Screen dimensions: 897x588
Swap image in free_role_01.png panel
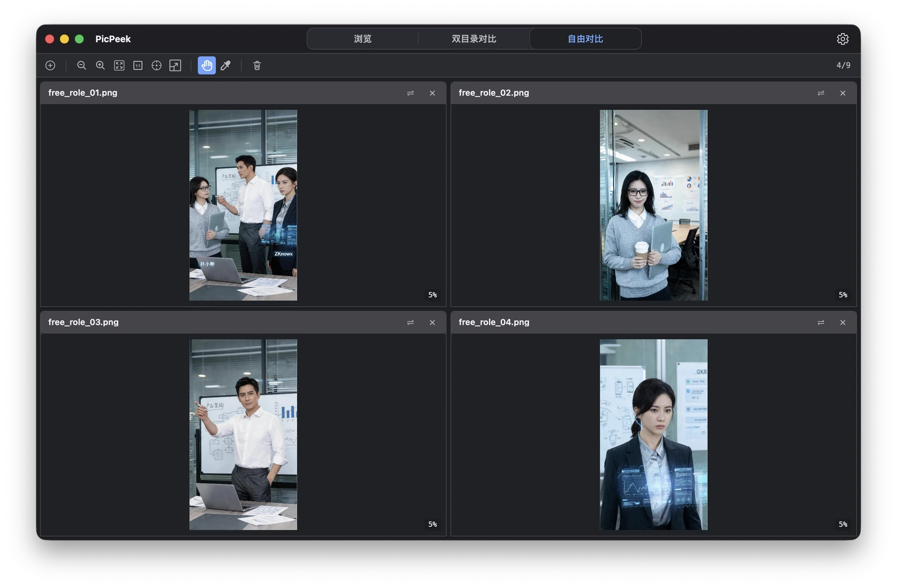tap(411, 93)
